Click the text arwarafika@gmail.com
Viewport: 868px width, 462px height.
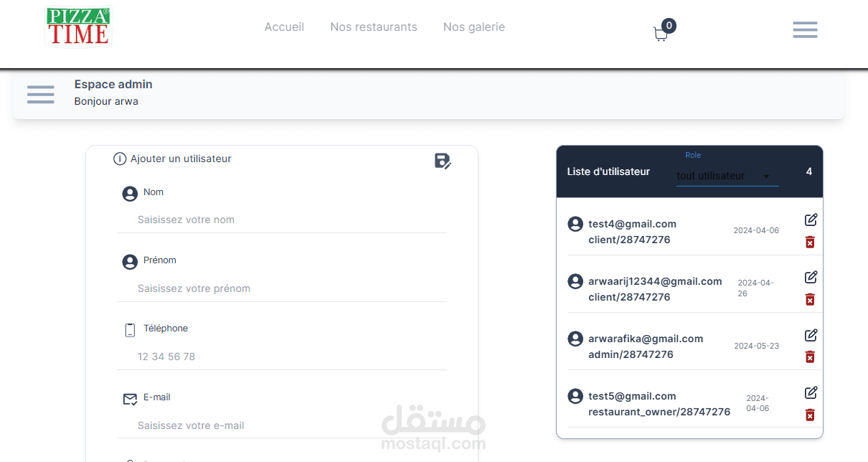point(646,339)
